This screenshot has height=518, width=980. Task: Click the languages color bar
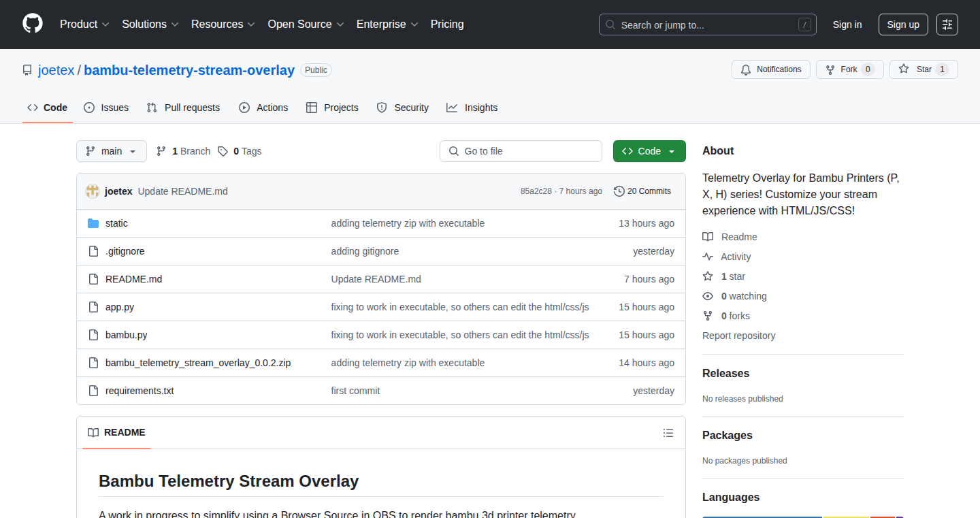(803, 516)
